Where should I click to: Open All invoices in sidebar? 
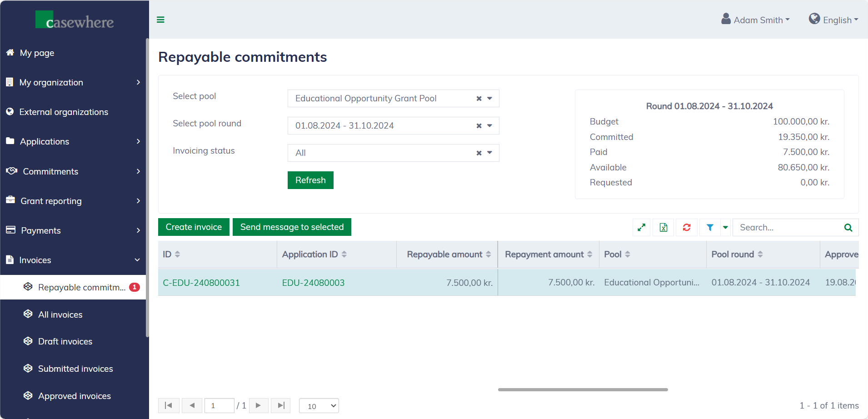tap(60, 314)
